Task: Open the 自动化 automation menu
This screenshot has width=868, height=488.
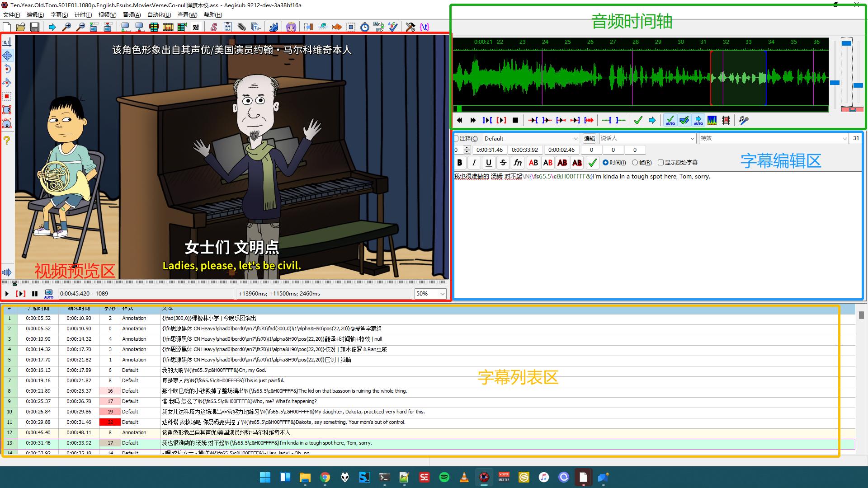Action: click(x=159, y=15)
